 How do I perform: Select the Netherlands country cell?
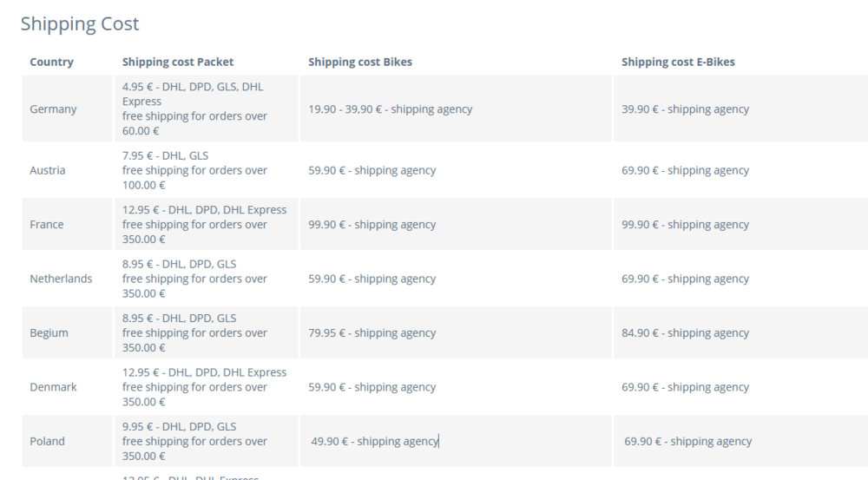point(61,279)
